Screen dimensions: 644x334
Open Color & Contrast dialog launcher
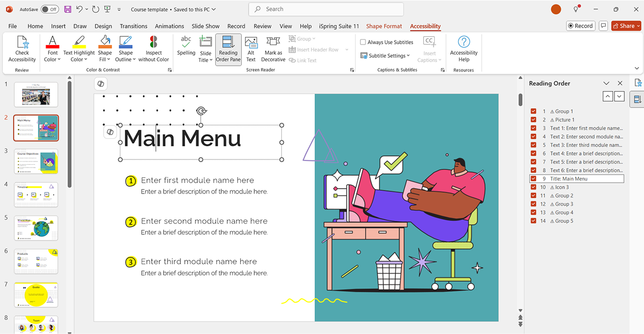click(x=170, y=70)
